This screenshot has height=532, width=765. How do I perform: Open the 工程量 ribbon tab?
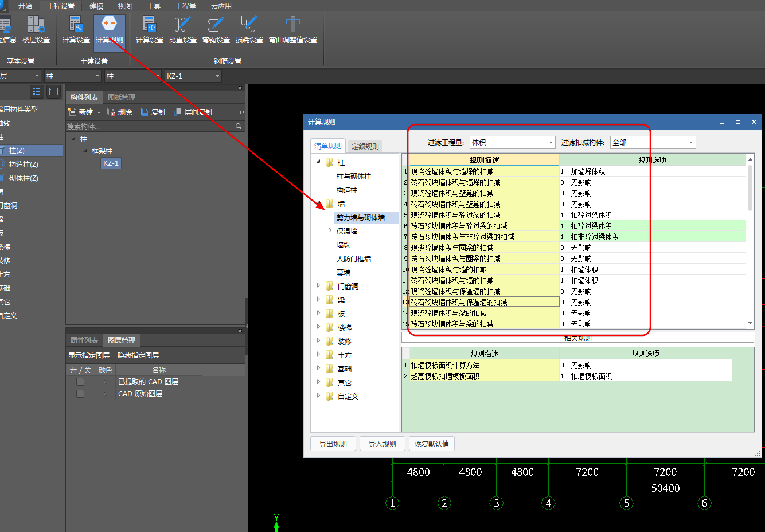[x=186, y=6]
